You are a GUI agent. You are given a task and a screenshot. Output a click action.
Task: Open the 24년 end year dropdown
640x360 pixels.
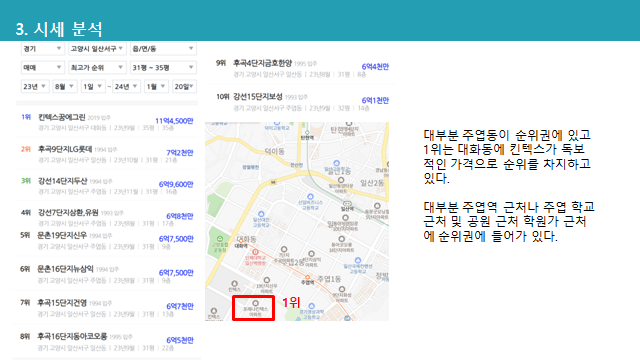[126, 87]
